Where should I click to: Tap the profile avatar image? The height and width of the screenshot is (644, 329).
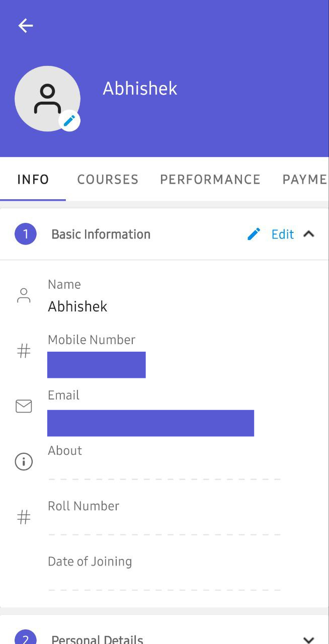point(45,98)
